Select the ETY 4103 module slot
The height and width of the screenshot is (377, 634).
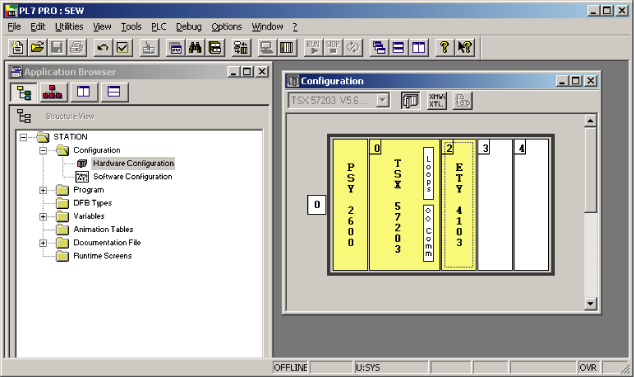click(x=459, y=205)
